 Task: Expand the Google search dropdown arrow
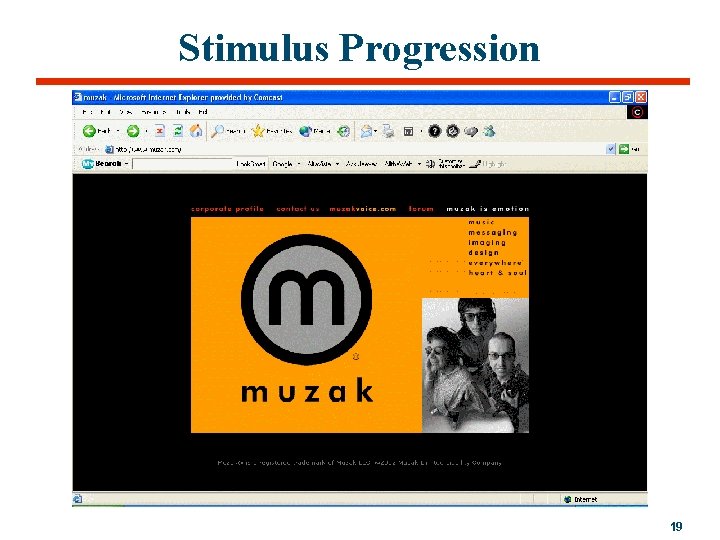coord(299,163)
